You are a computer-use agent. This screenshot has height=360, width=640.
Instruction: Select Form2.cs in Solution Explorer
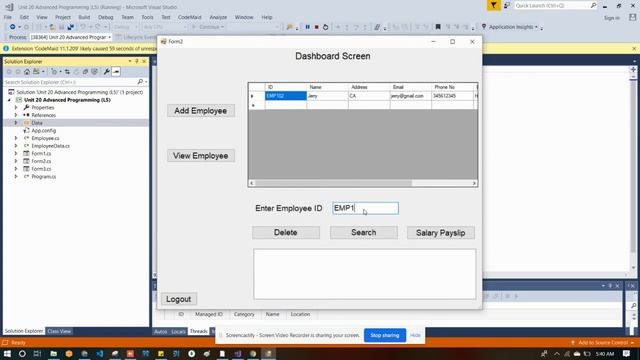point(41,161)
